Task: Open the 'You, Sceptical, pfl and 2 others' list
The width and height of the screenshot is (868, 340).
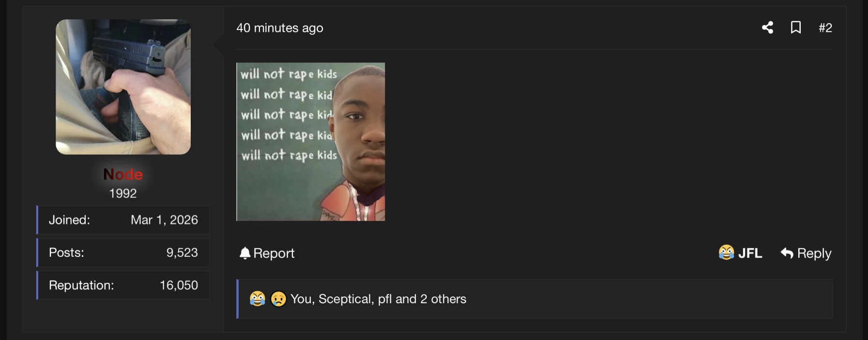Action: click(379, 299)
